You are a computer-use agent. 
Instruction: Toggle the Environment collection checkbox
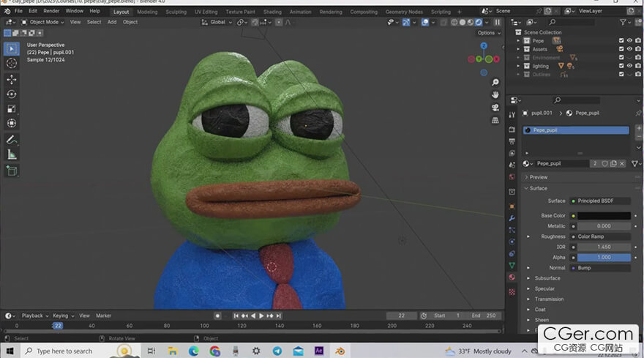[621, 58]
